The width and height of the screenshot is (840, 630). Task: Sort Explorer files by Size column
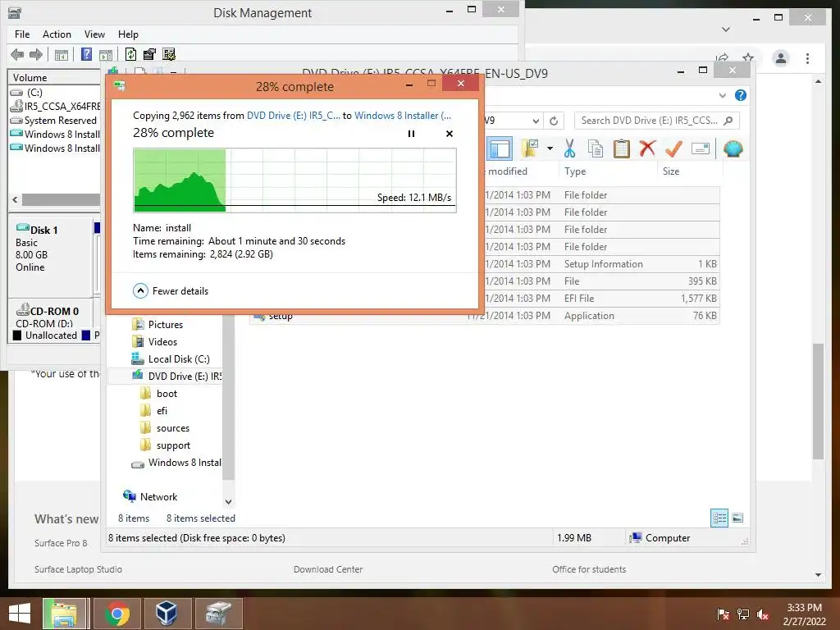690,171
